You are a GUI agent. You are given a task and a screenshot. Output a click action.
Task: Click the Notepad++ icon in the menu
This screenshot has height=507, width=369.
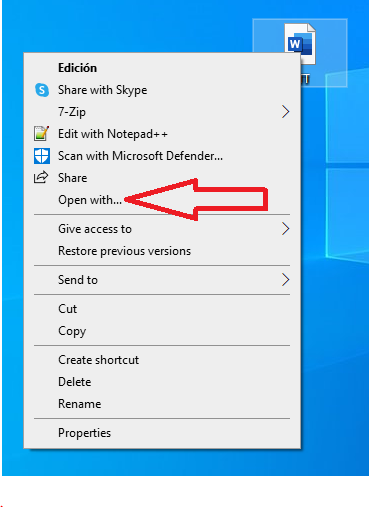pos(42,133)
